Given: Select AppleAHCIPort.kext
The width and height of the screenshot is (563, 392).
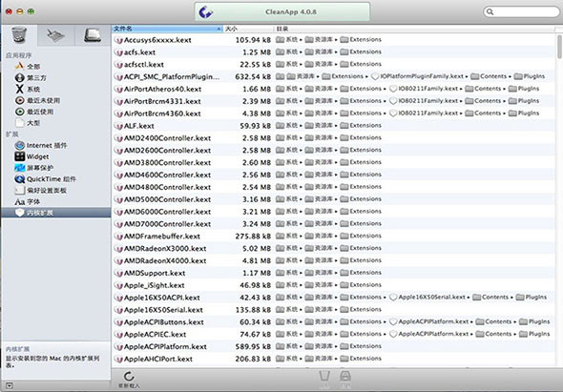Looking at the screenshot, I should point(158,359).
